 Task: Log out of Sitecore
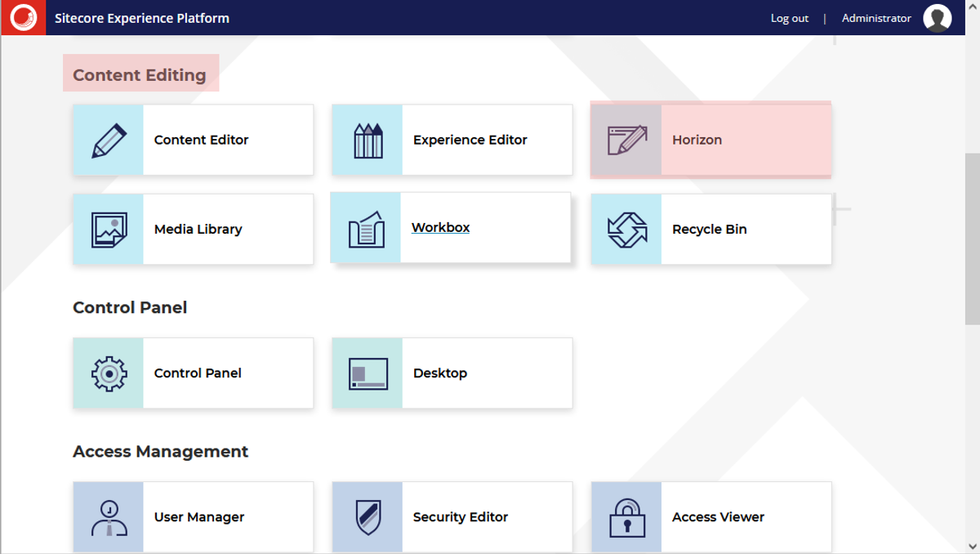790,18
